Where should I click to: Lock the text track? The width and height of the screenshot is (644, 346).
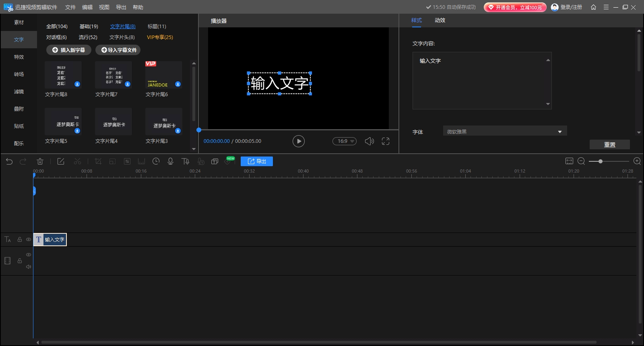pyautogui.click(x=19, y=239)
